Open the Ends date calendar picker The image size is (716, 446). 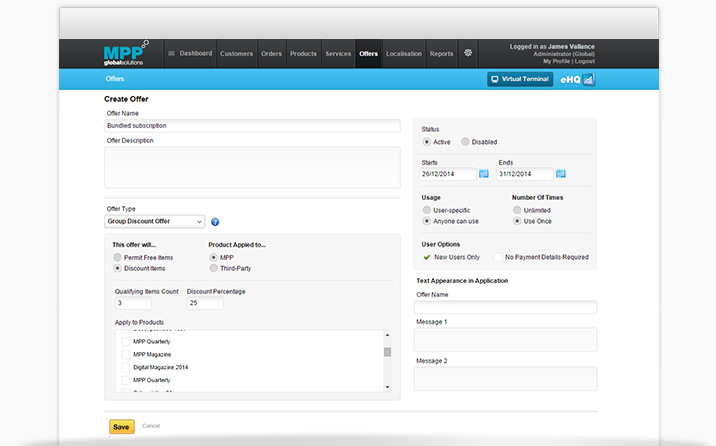click(x=561, y=173)
